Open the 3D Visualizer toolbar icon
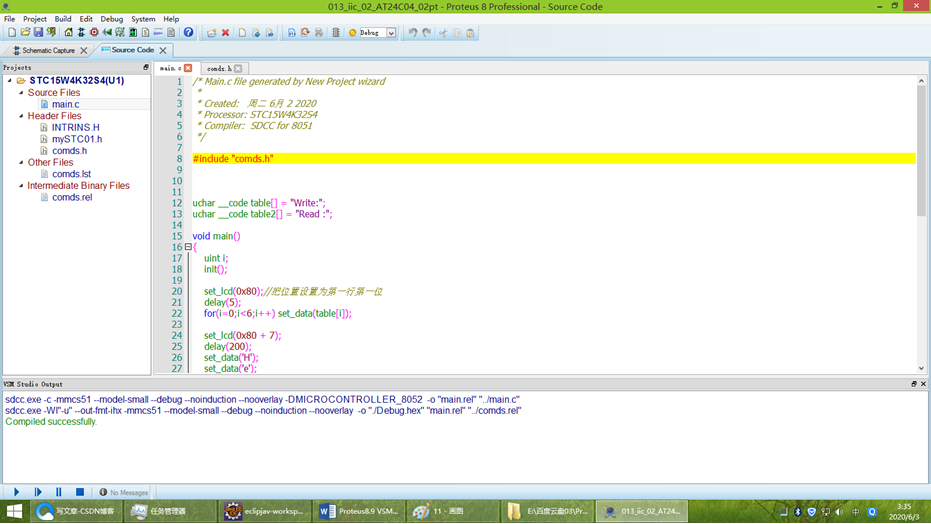This screenshot has height=524, width=931. (107, 33)
